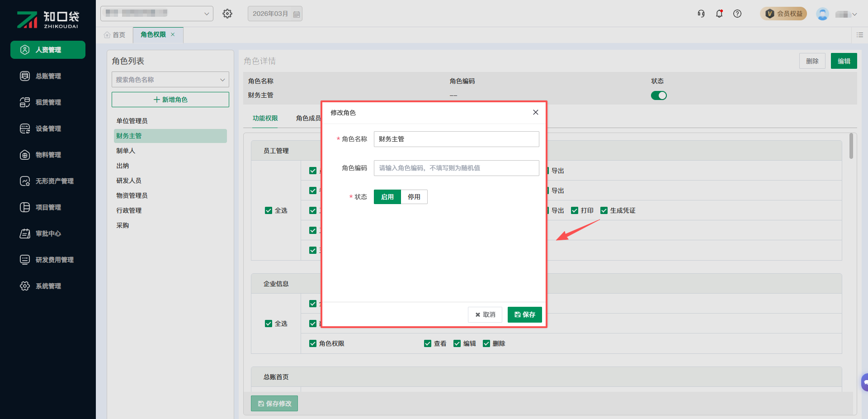Open the 搜索角色名称 dropdown
868x419 pixels.
(x=170, y=80)
